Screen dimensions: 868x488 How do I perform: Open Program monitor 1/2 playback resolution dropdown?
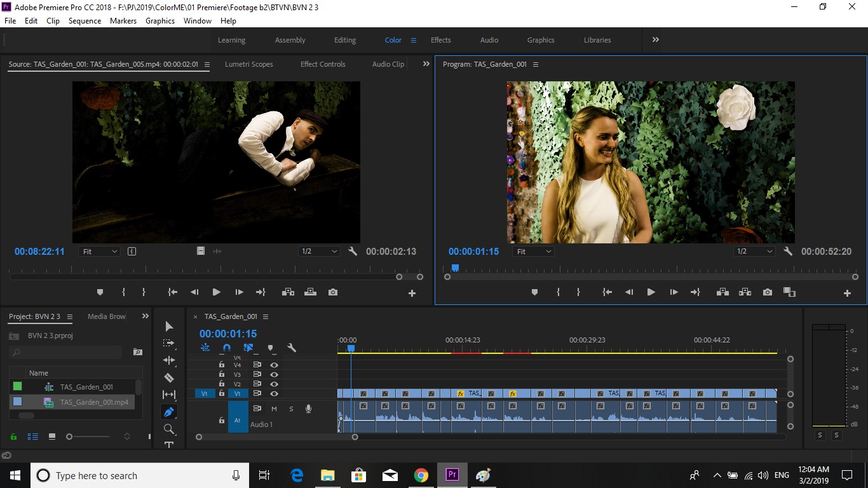(755, 252)
